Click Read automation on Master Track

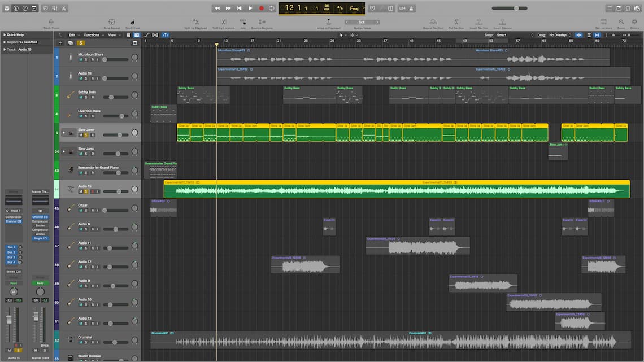40,283
